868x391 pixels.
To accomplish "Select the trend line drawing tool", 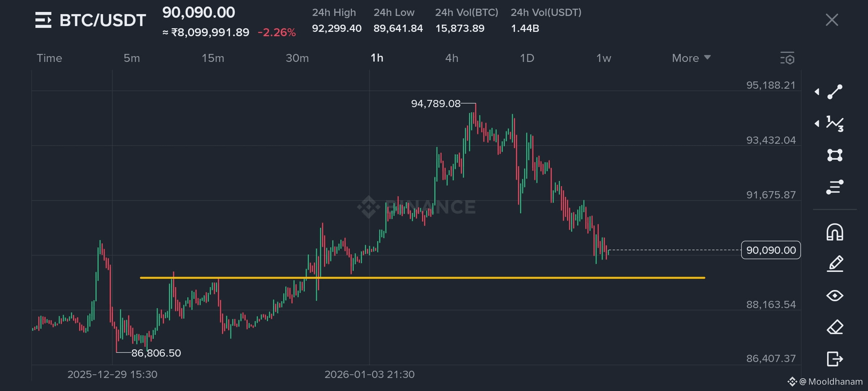I will tap(835, 92).
